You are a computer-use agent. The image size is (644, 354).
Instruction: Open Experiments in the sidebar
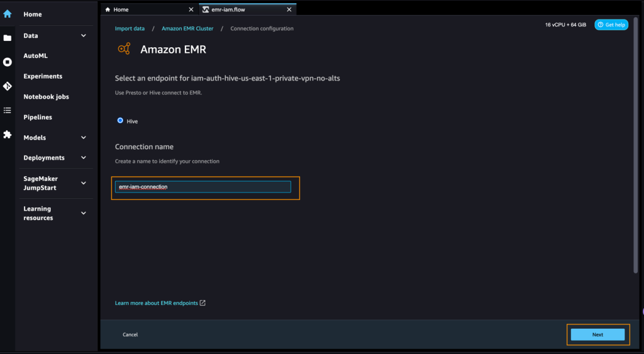(x=43, y=76)
